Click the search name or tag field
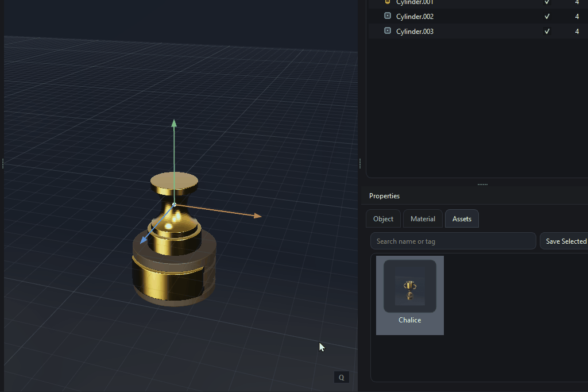 point(453,241)
